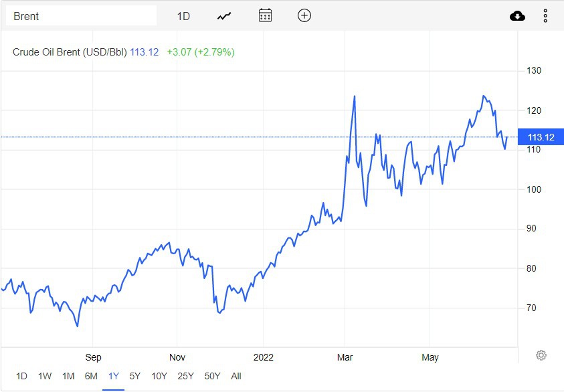This screenshot has width=564, height=392.
Task: Switch to 50Y time range
Action: pos(212,376)
